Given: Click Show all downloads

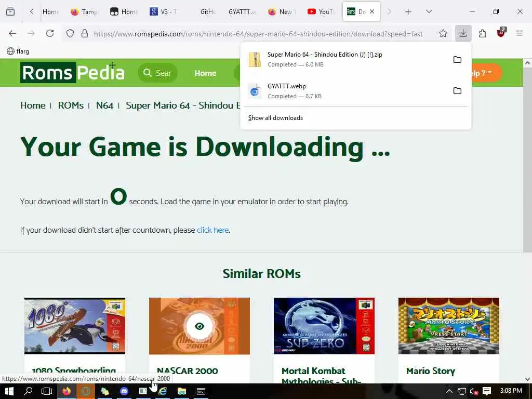Looking at the screenshot, I should 275,118.
